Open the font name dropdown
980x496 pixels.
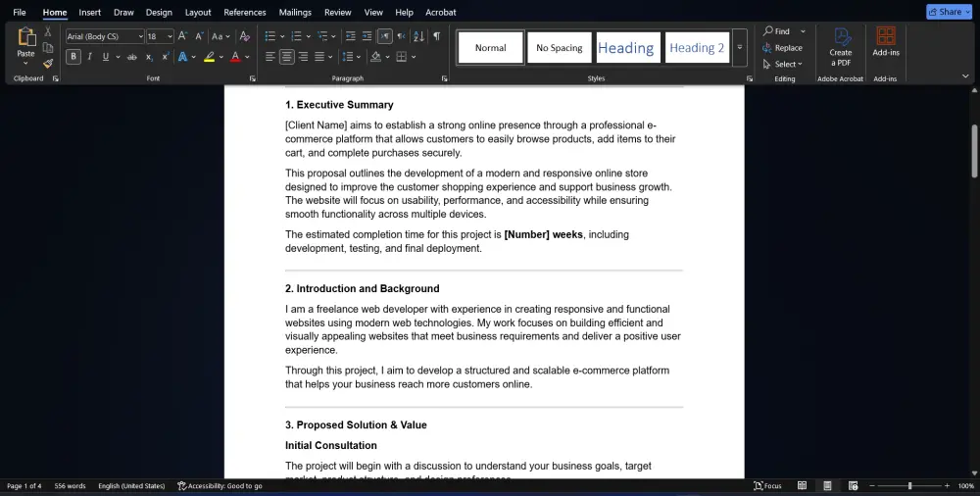(140, 37)
